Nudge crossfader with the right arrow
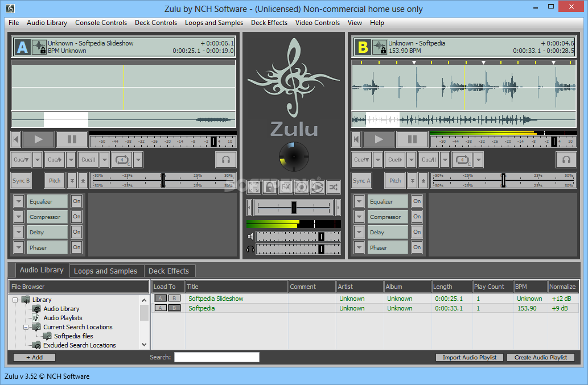588x385 pixels. click(338, 207)
